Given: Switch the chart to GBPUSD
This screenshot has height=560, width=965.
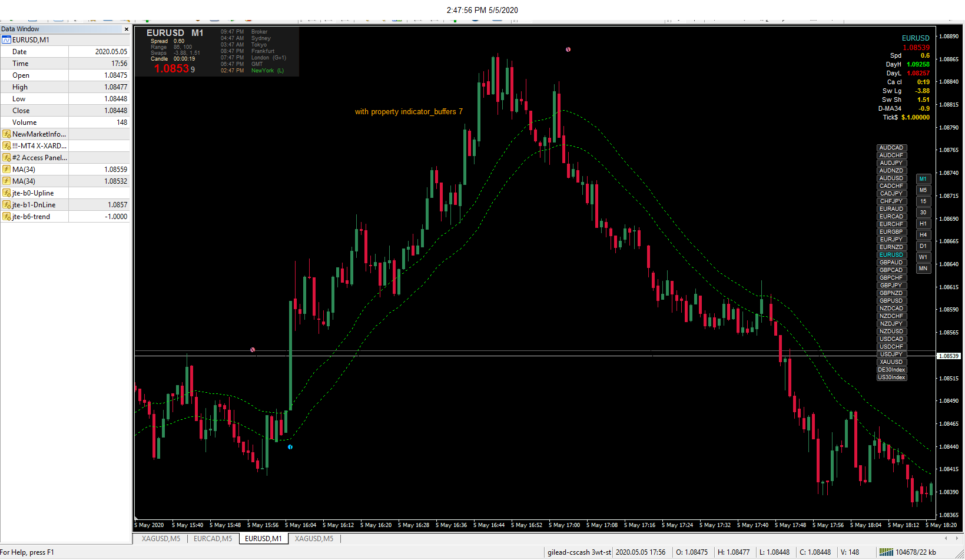Looking at the screenshot, I should point(891,301).
